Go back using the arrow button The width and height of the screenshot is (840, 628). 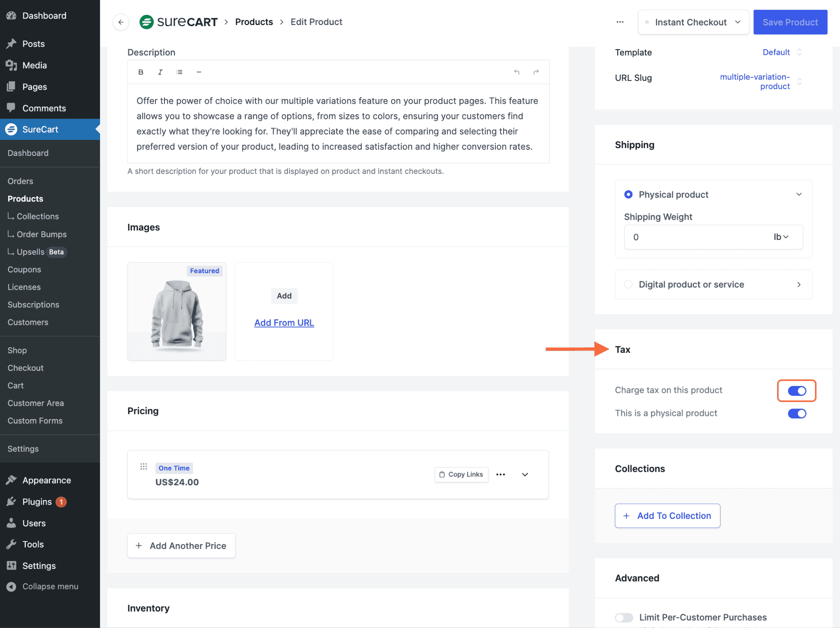point(121,22)
